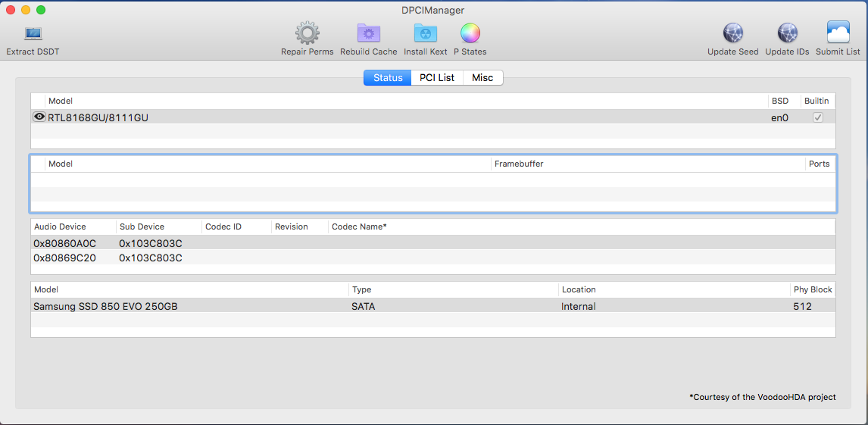Screen dimensions: 868x425
Task: Click the green zoom window button
Action: (41, 10)
